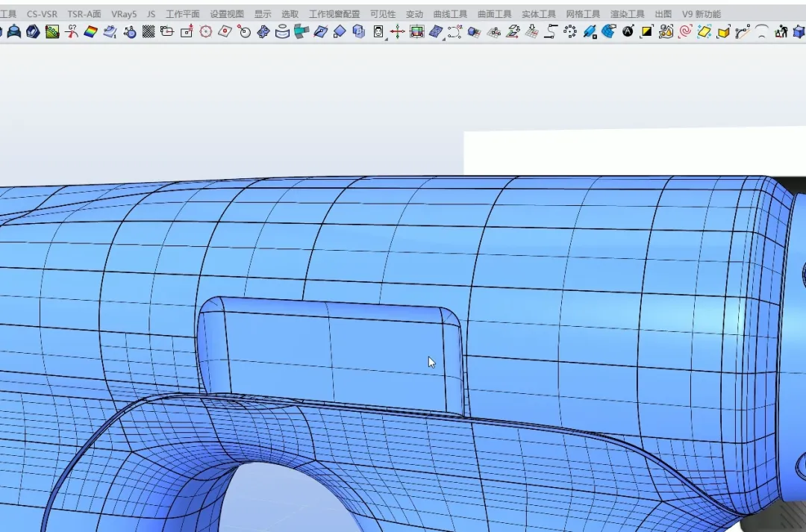Open the CS-VSR tab

point(42,14)
